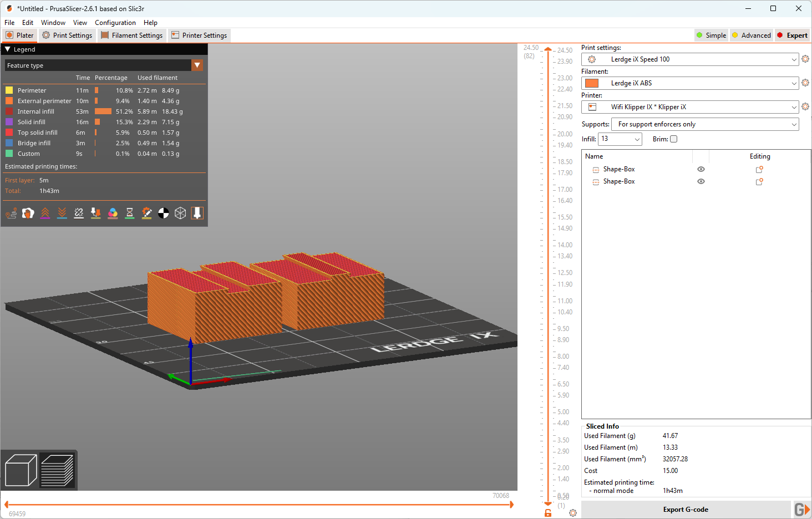
Task: Click object icon of second Shape-Box
Action: point(596,182)
